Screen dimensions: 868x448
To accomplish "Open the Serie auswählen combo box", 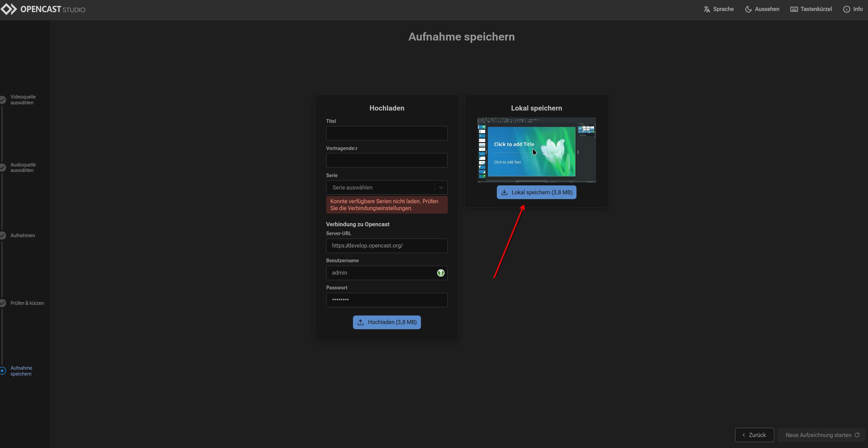I will click(381, 187).
